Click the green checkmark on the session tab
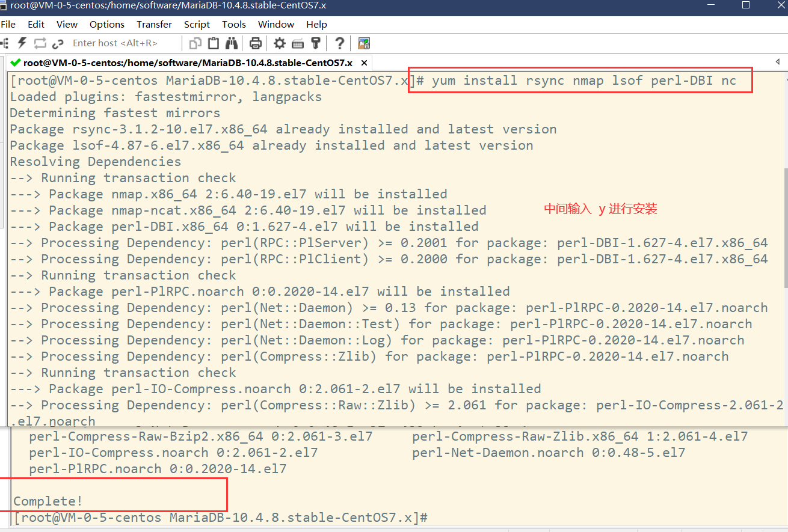Image resolution: width=788 pixels, height=532 pixels. click(17, 63)
